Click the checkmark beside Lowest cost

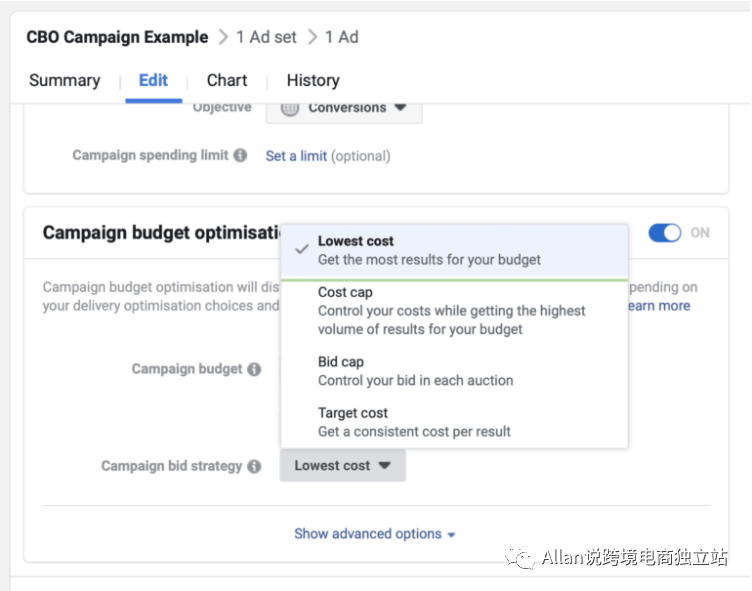coord(302,249)
